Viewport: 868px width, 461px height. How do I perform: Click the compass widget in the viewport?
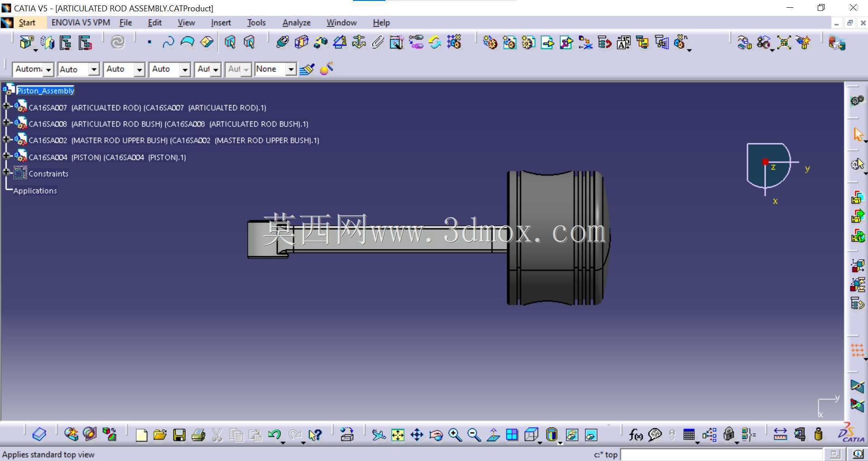tap(770, 166)
